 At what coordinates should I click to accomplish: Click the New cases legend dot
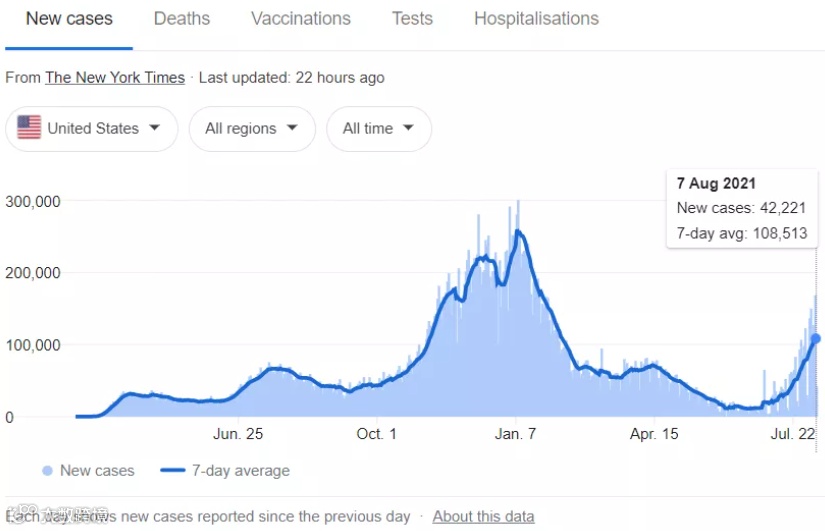47,470
